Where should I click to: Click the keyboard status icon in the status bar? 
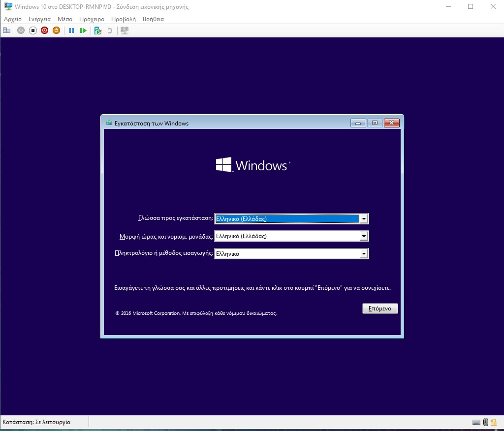(476, 422)
